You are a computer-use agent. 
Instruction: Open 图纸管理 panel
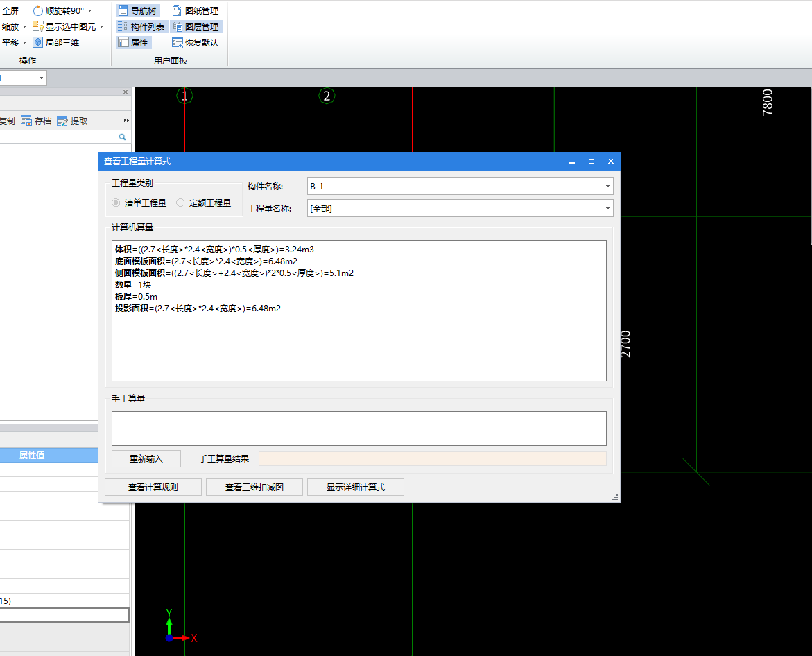196,10
